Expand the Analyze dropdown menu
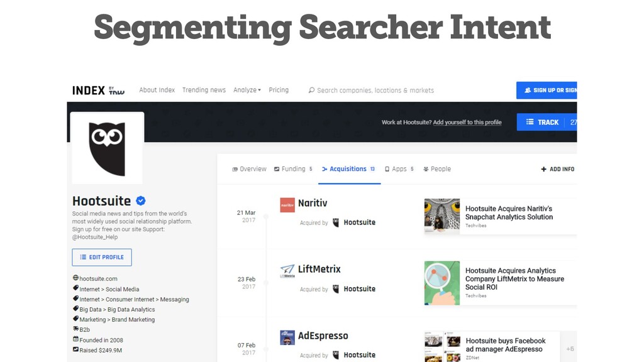The width and height of the screenshot is (644, 362). pos(247,90)
